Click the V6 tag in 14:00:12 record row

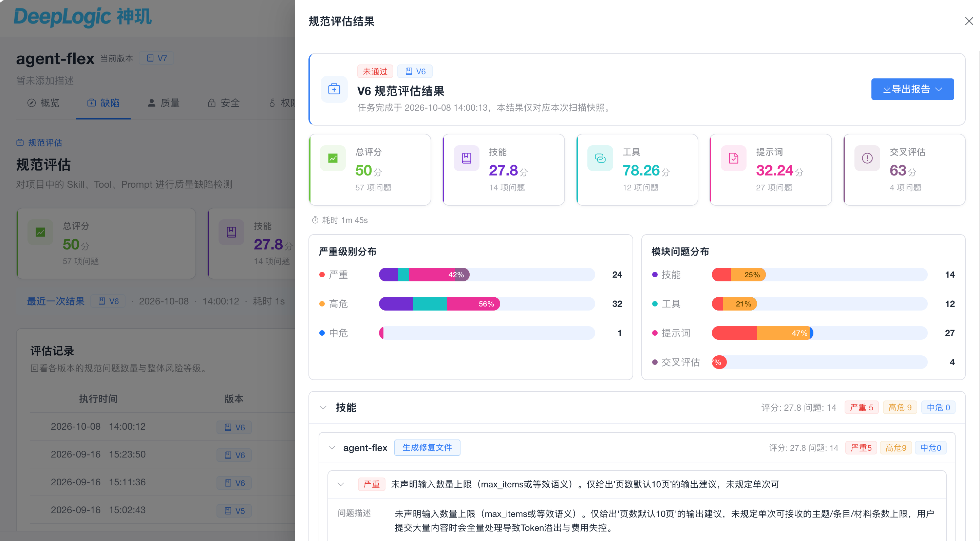(234, 427)
